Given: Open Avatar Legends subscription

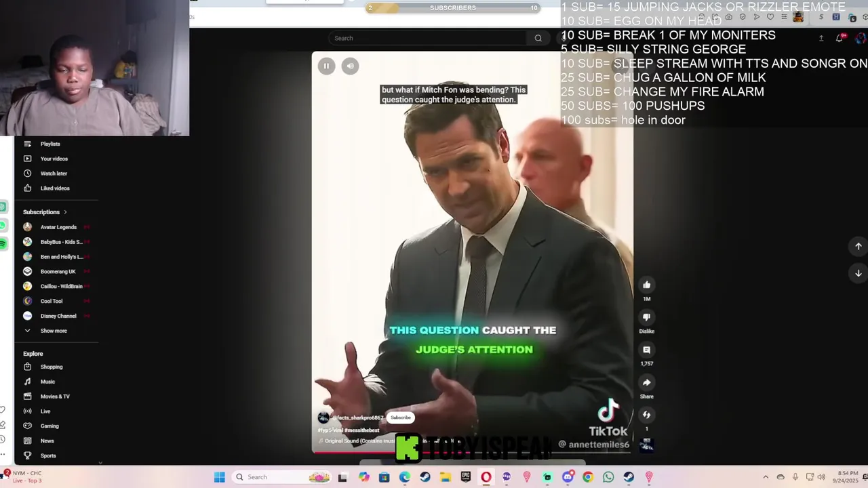Looking at the screenshot, I should coord(57,227).
